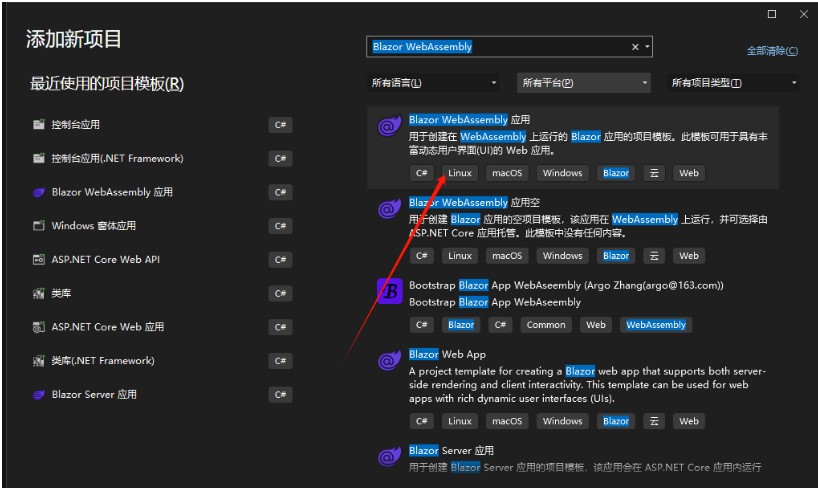
Task: Click 云 tag under Blazor Web App
Action: [x=654, y=421]
